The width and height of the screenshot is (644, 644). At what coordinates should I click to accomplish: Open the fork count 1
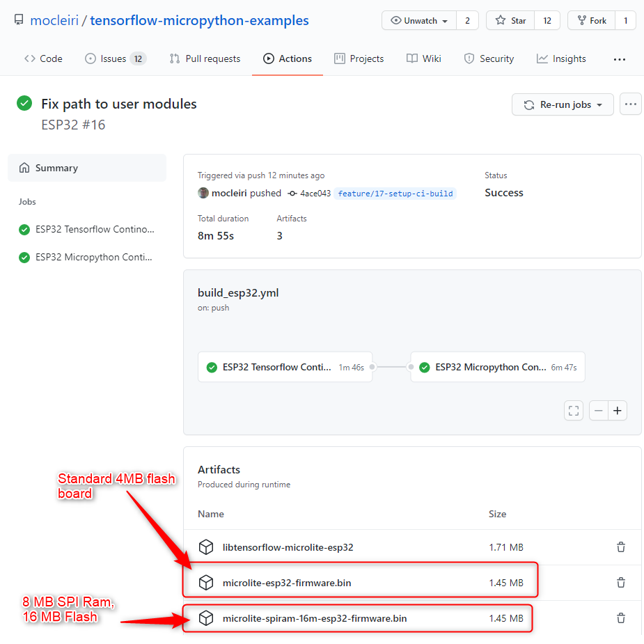click(625, 20)
